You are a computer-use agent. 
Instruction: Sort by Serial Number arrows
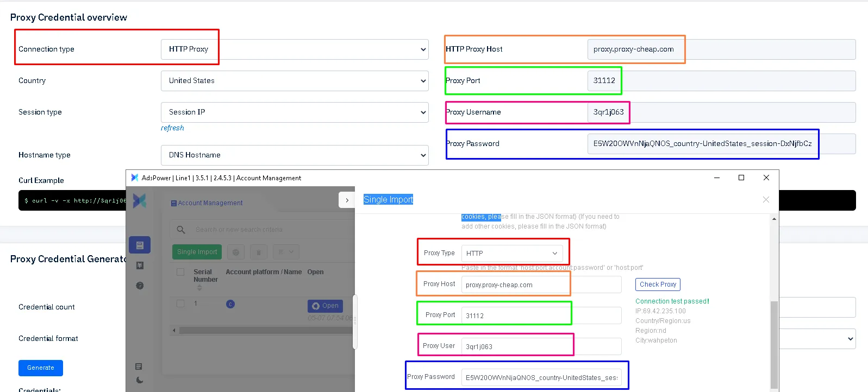pos(199,288)
